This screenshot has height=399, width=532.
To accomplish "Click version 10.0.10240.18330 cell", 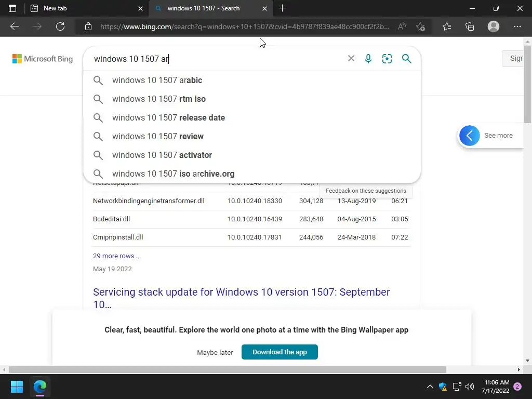I will pos(255,201).
